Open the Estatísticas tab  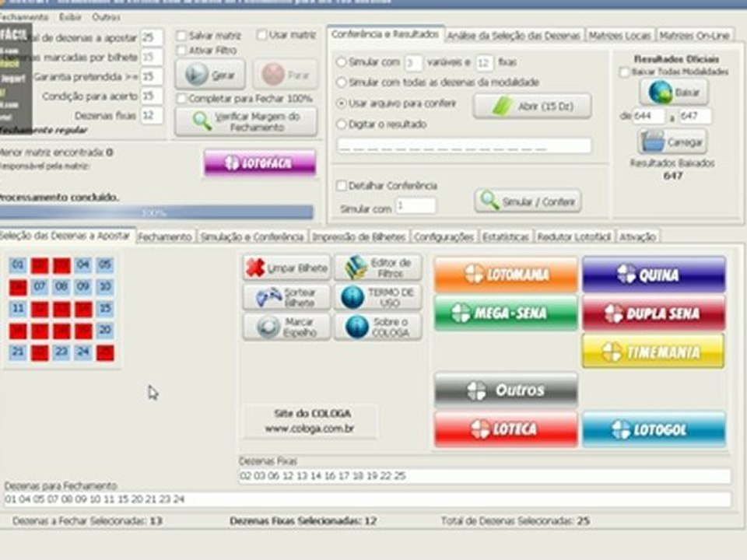[506, 236]
